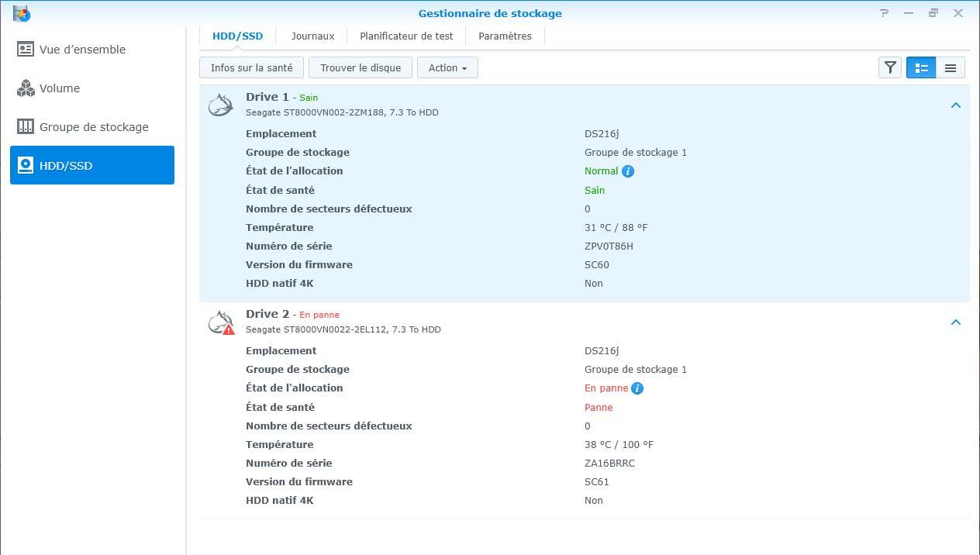
Task: Click info icon next to Normal status
Action: tap(628, 171)
